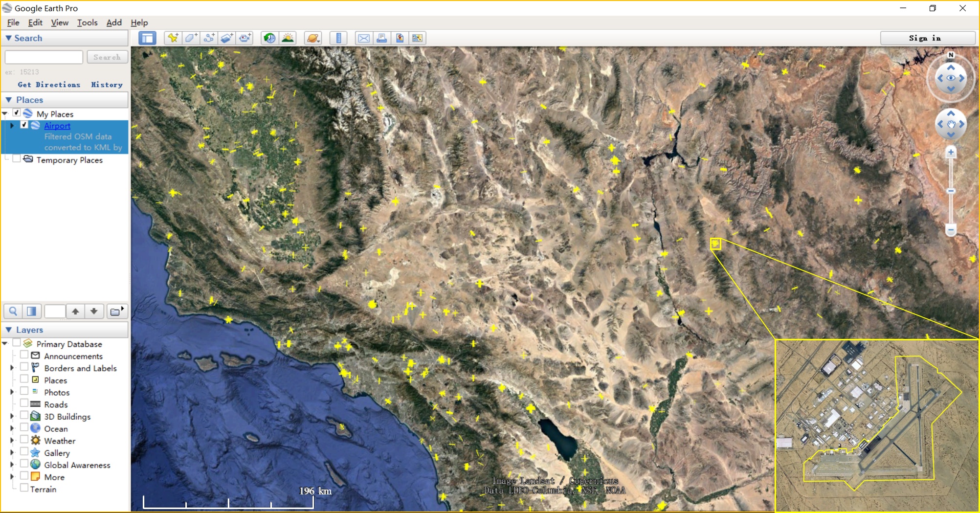Enable 3D Buildings checkbox
This screenshot has height=513, width=980.
24,416
